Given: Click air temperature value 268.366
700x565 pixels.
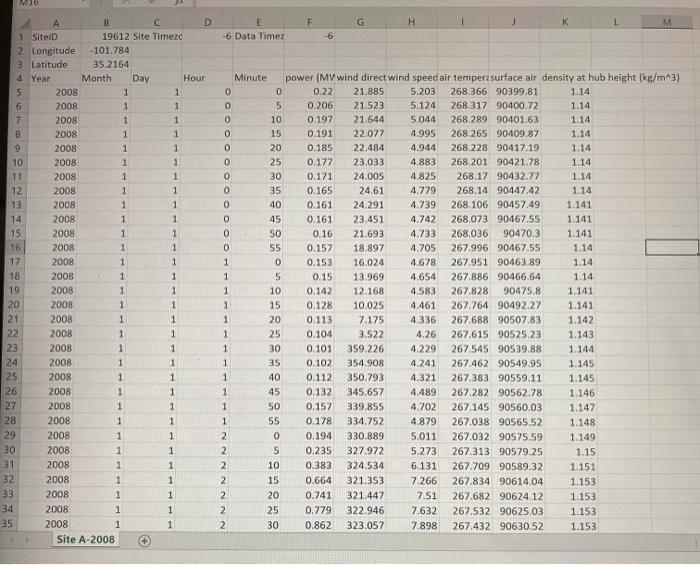Looking at the screenshot, I should [464, 91].
